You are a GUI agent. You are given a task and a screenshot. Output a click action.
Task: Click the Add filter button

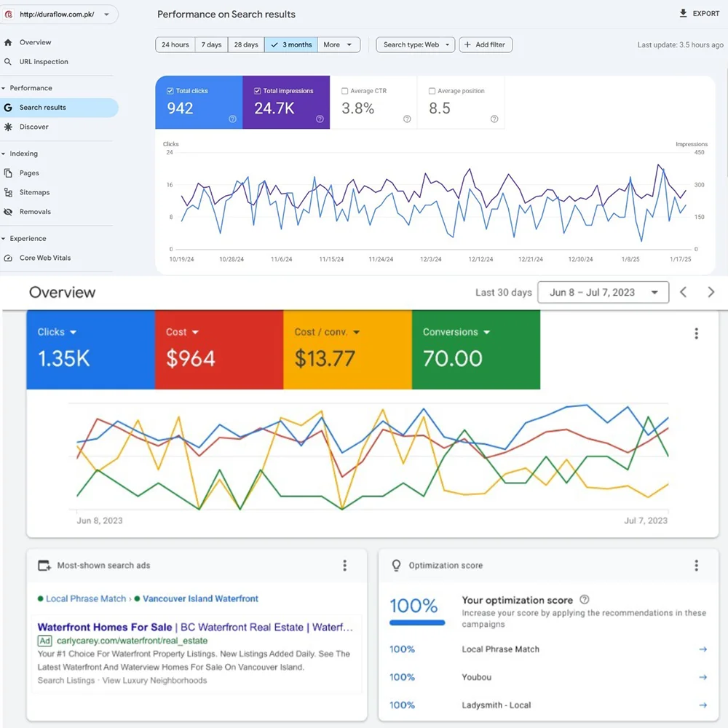(485, 45)
